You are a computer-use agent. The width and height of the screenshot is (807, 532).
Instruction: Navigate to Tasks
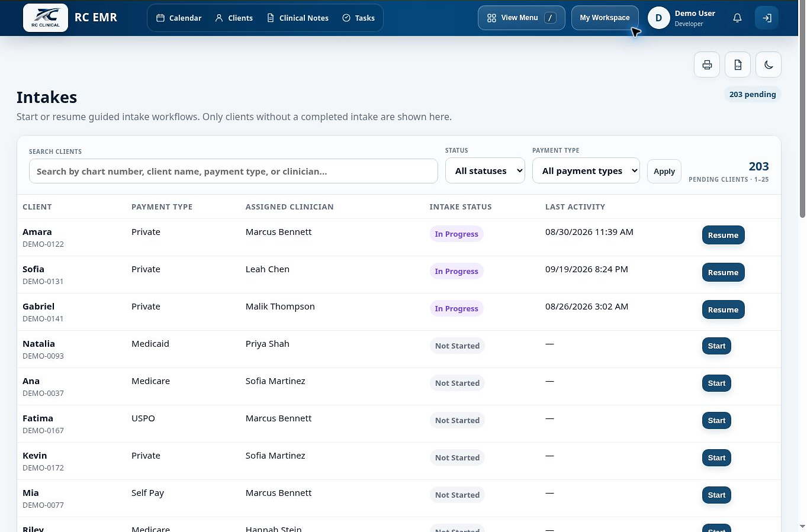(x=359, y=18)
